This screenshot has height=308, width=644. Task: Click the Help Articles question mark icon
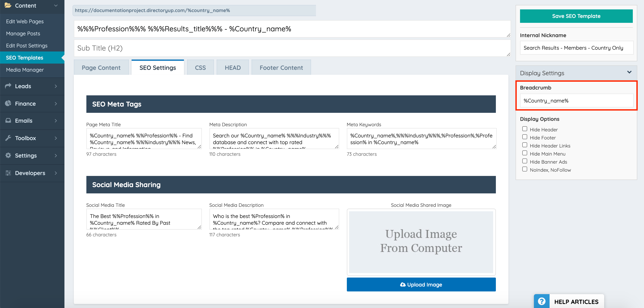542,301
